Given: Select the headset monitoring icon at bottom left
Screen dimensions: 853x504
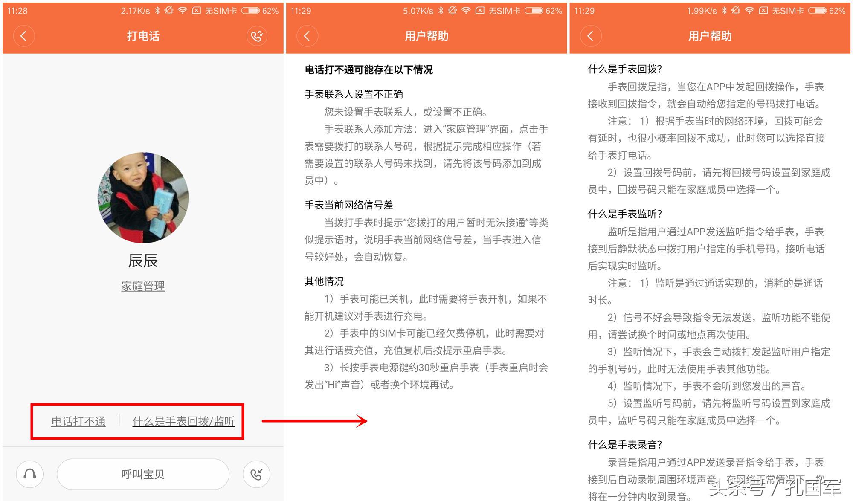Looking at the screenshot, I should [x=29, y=474].
